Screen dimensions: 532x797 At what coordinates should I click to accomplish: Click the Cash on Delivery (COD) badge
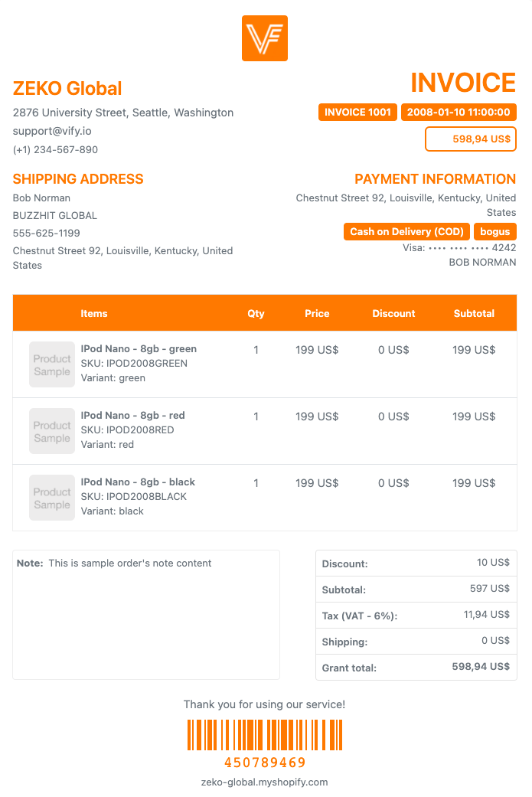(x=407, y=232)
